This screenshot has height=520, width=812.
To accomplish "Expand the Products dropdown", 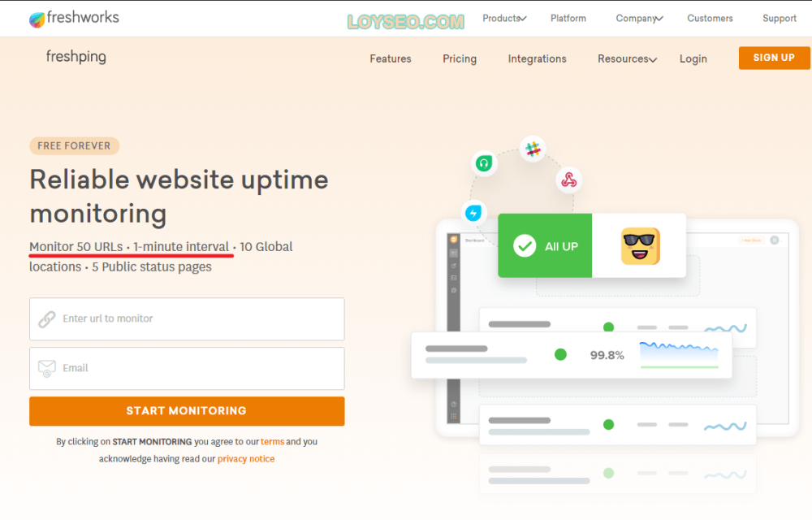I will [504, 18].
